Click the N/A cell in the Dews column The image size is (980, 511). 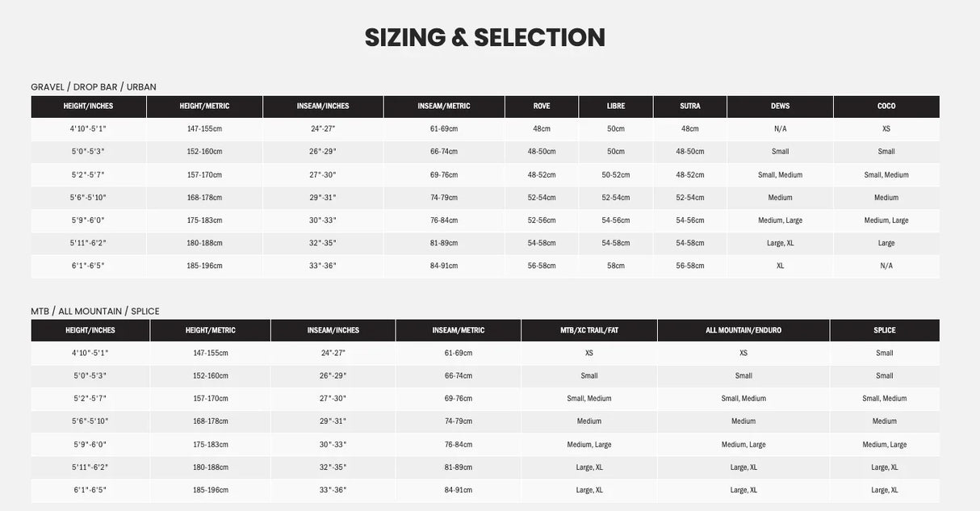(780, 129)
